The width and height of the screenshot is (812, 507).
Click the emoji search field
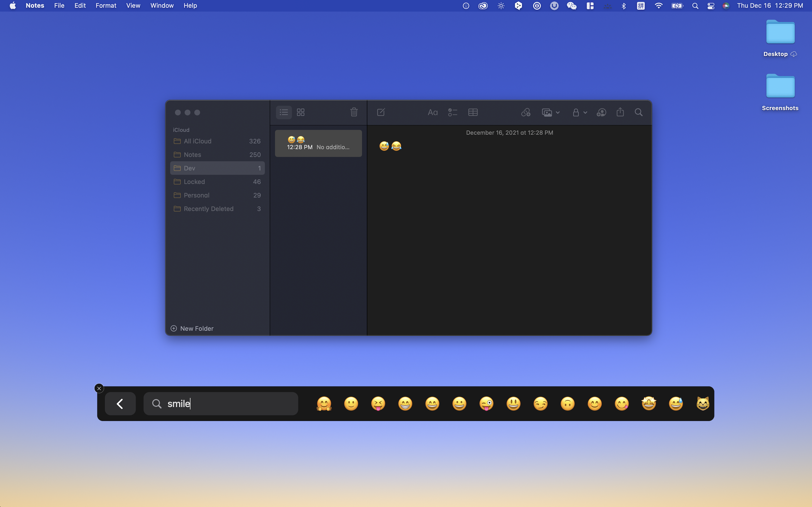pos(221,403)
